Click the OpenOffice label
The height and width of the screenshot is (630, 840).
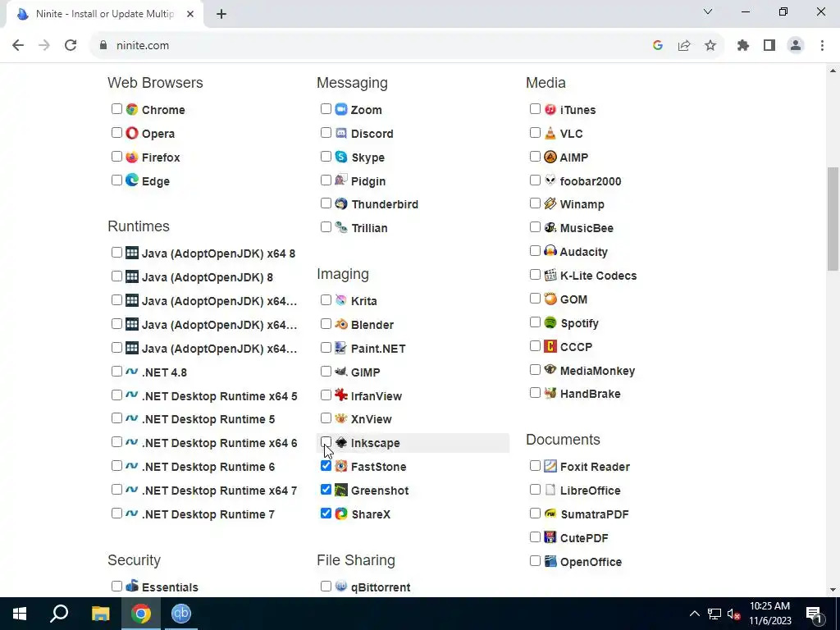pyautogui.click(x=591, y=562)
